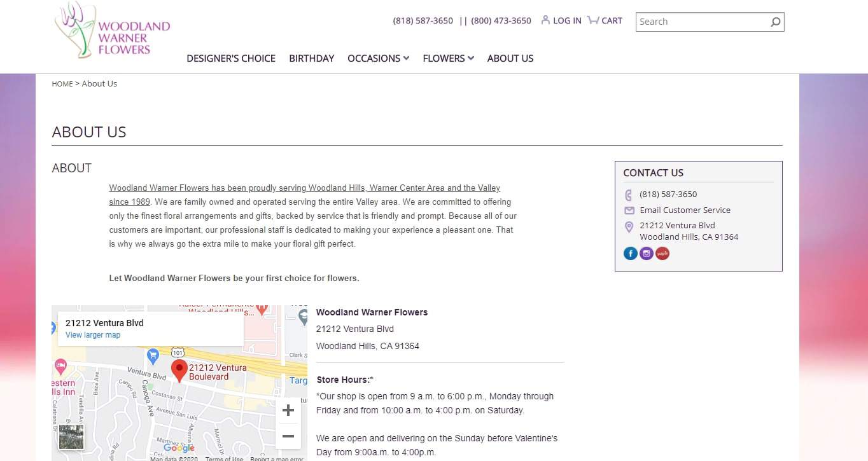Open the Designer's Choice menu item
The height and width of the screenshot is (461, 868).
pos(231,58)
